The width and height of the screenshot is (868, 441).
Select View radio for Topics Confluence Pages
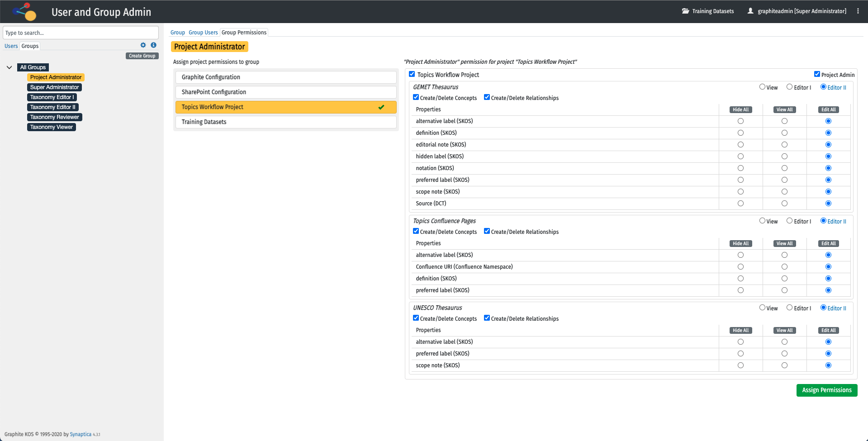762,221
